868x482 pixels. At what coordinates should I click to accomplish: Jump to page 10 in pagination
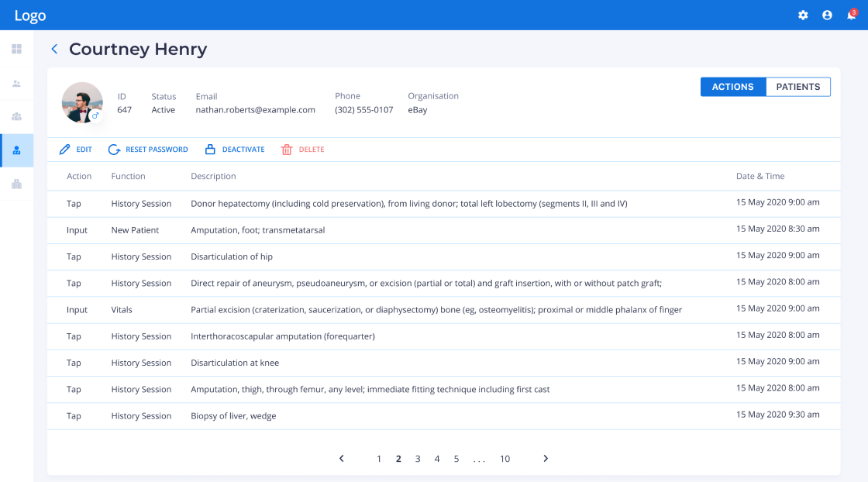coord(505,459)
